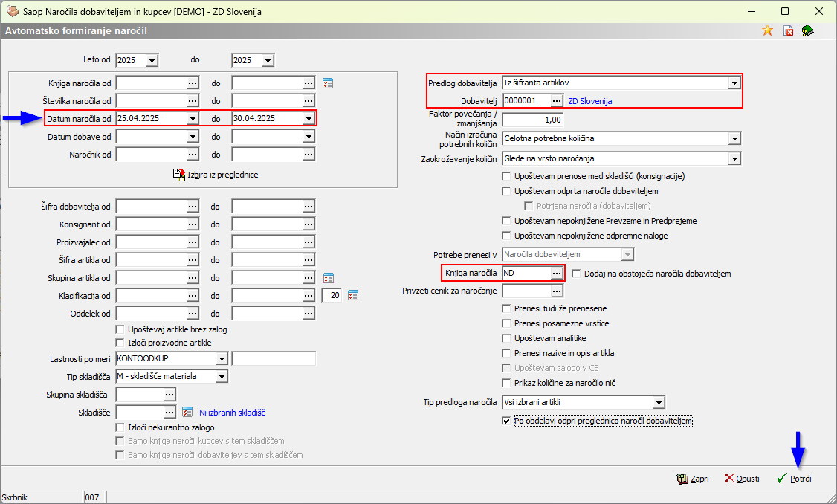The width and height of the screenshot is (837, 504).
Task: Click Ni izbranih skladišč link
Action: point(232,412)
